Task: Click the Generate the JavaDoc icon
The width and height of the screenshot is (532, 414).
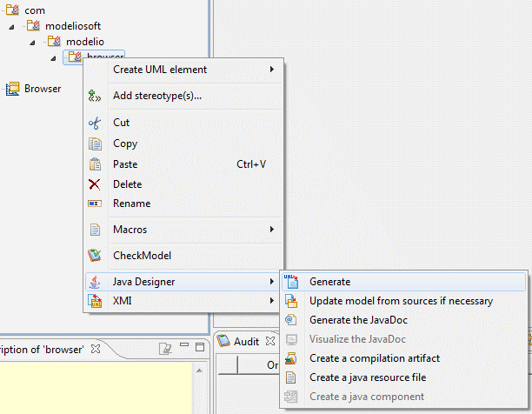Action: point(290,320)
